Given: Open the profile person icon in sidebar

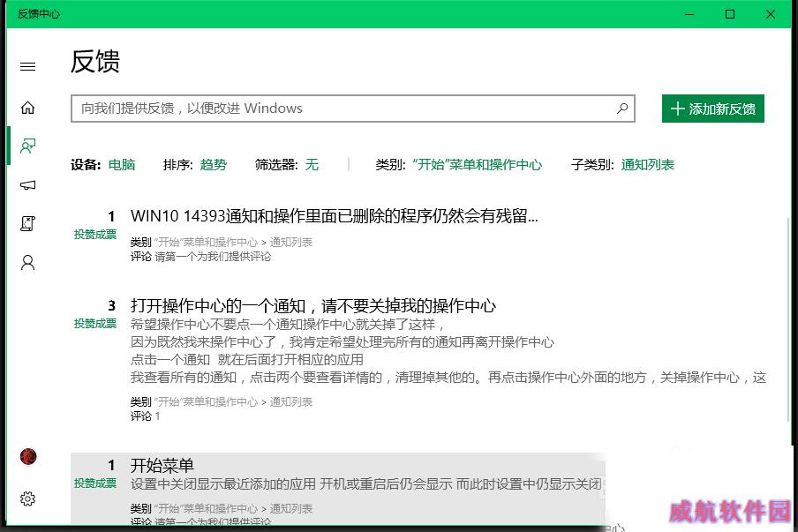Looking at the screenshot, I should pyautogui.click(x=28, y=262).
